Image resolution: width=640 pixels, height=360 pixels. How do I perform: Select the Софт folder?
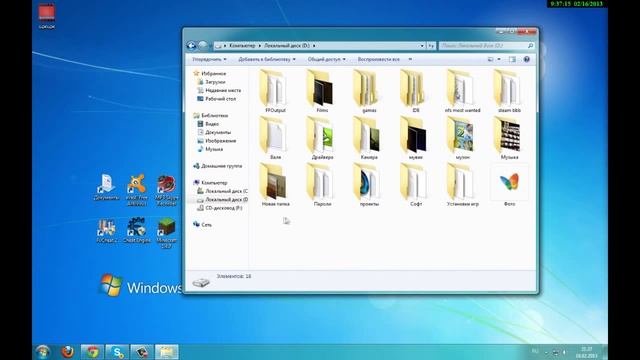pos(416,184)
